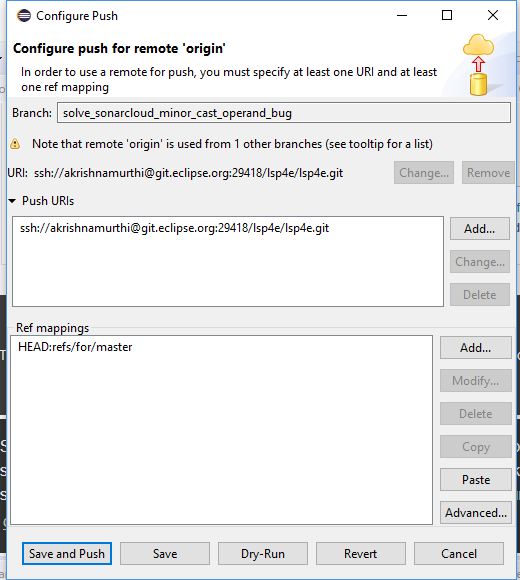Cancel the Configure Push dialog

459,554
